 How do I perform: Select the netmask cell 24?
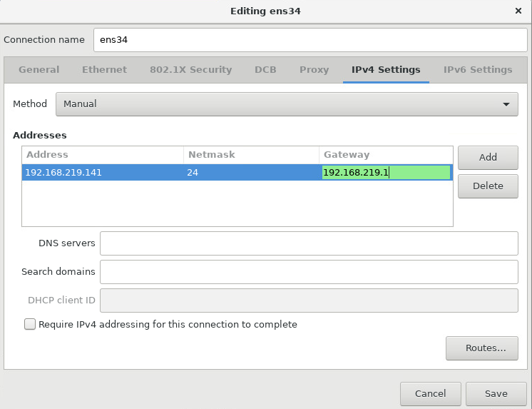pos(252,173)
